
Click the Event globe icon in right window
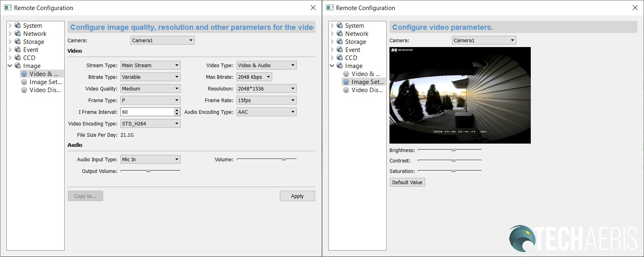(x=340, y=49)
